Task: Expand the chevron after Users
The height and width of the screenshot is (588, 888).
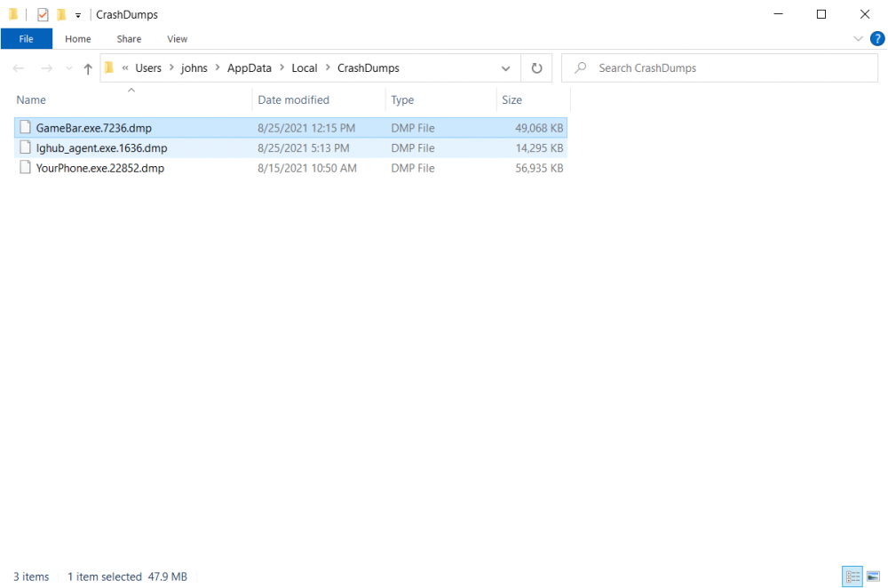Action: coord(171,68)
